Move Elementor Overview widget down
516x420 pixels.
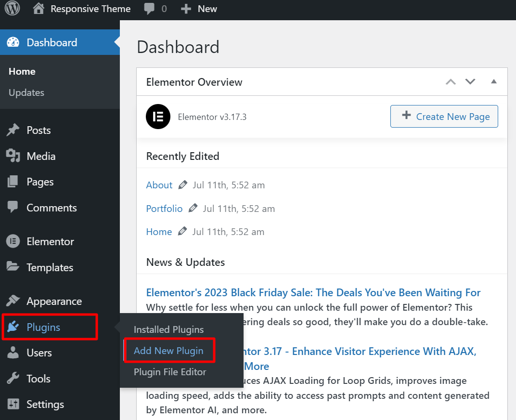(470, 81)
